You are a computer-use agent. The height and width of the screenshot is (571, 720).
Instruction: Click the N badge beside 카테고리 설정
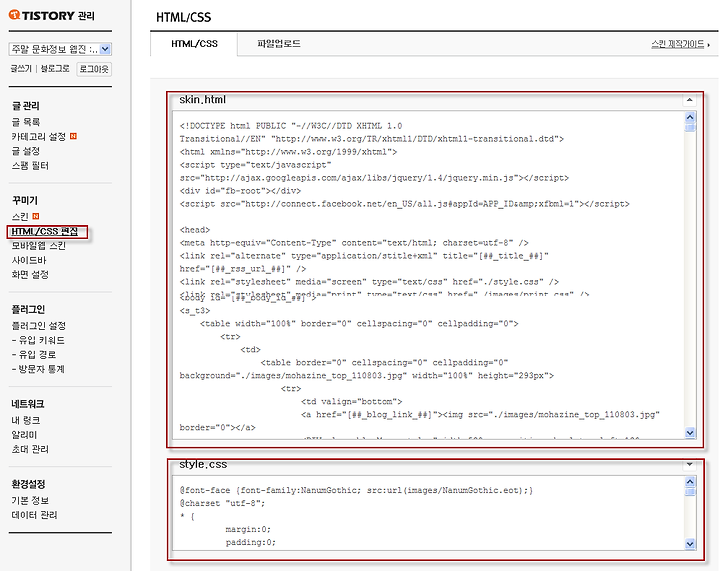(73, 136)
